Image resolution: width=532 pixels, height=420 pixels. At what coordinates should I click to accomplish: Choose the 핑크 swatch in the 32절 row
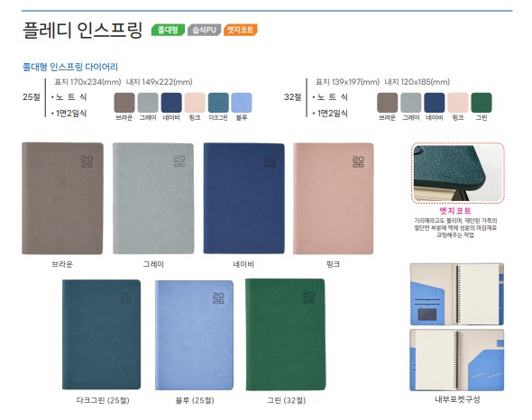coord(458,103)
